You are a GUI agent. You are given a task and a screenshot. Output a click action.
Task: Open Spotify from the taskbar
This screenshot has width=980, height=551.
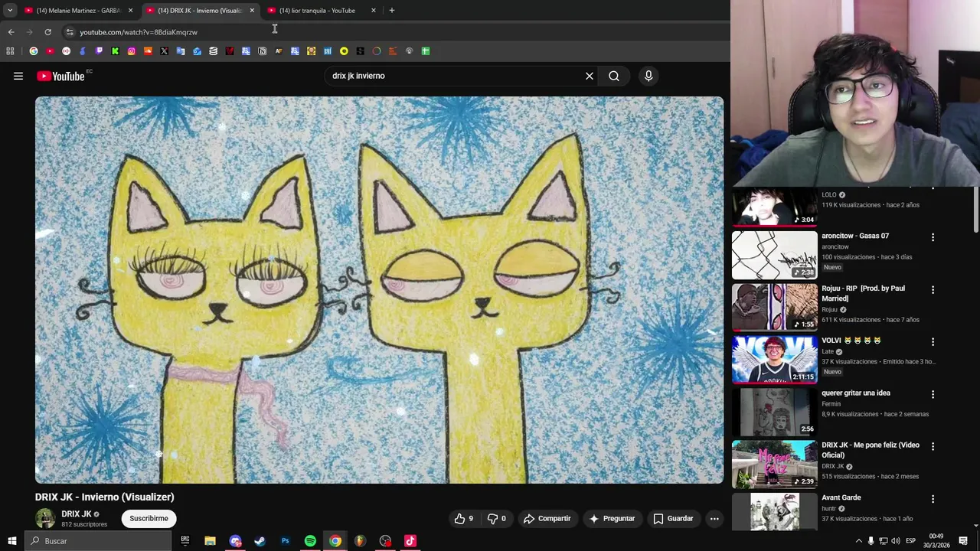310,541
